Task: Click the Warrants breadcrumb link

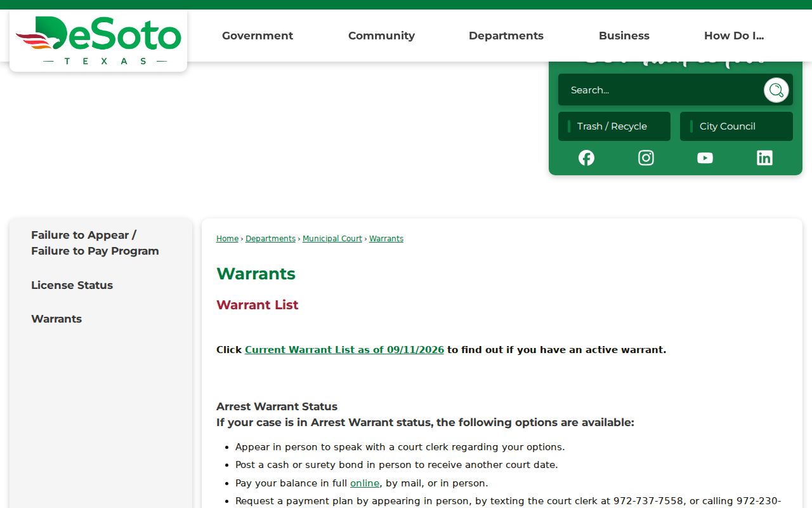Action: coord(386,239)
